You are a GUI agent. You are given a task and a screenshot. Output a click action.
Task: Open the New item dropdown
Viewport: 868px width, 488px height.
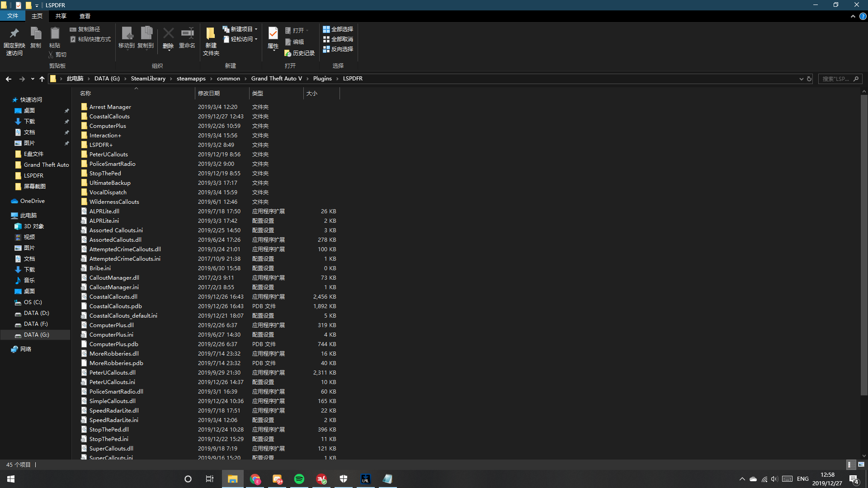tap(241, 29)
